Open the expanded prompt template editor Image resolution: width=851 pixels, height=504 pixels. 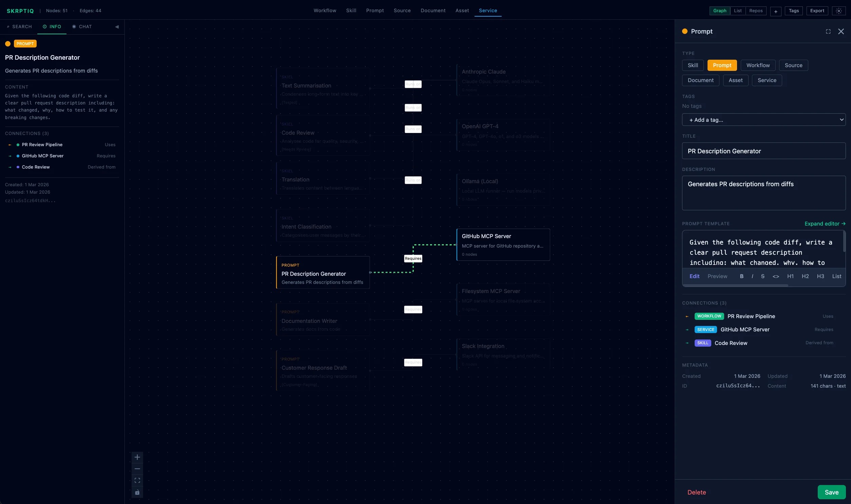pos(825,224)
